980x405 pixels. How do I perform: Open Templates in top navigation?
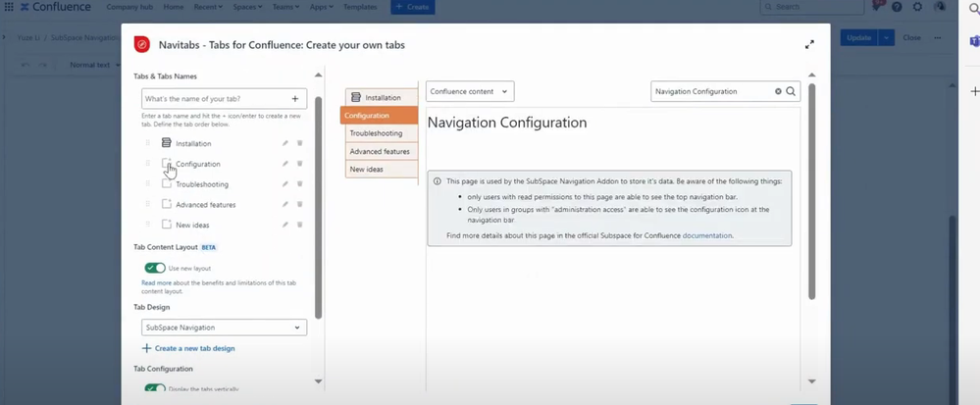[x=360, y=7]
